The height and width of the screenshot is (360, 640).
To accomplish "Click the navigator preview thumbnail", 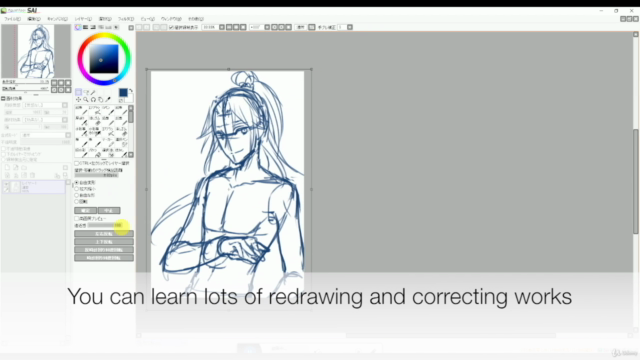I will point(36,51).
